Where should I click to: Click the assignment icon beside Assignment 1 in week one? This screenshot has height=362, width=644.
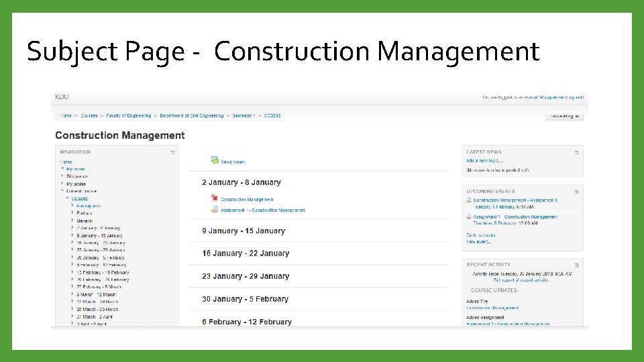click(x=215, y=209)
